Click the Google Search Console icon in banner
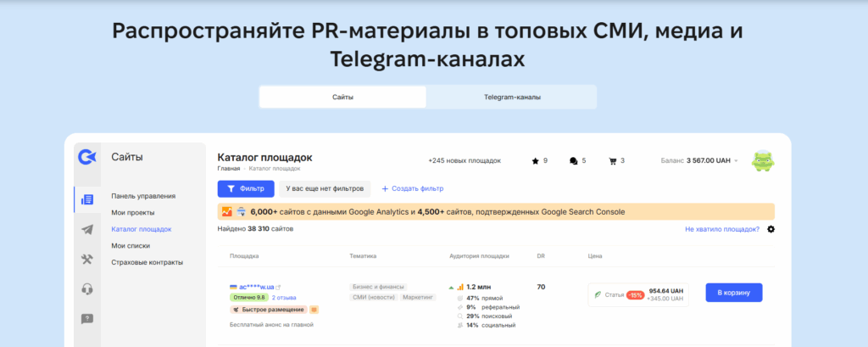The image size is (868, 347). click(x=242, y=211)
